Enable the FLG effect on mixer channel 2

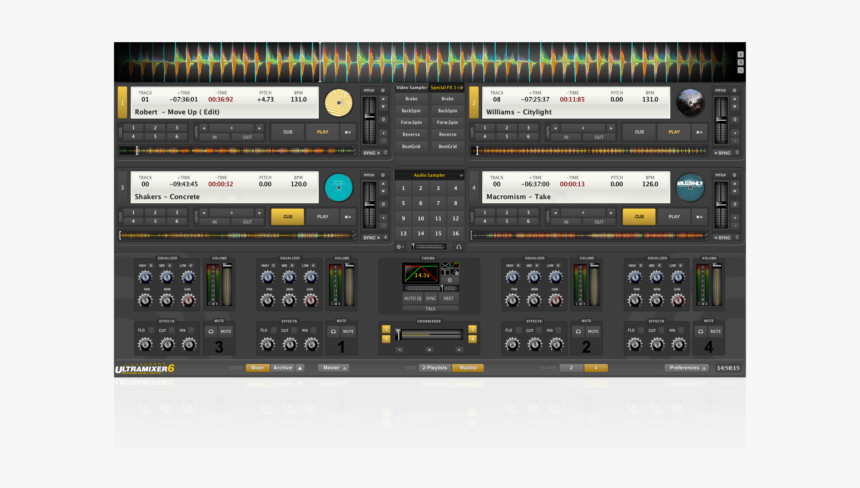click(519, 330)
